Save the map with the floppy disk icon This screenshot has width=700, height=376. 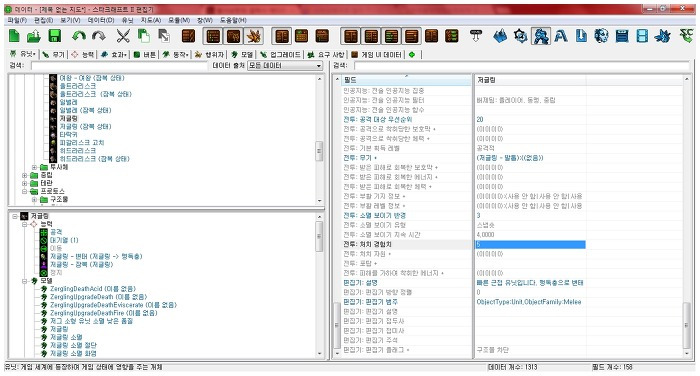coord(54,36)
